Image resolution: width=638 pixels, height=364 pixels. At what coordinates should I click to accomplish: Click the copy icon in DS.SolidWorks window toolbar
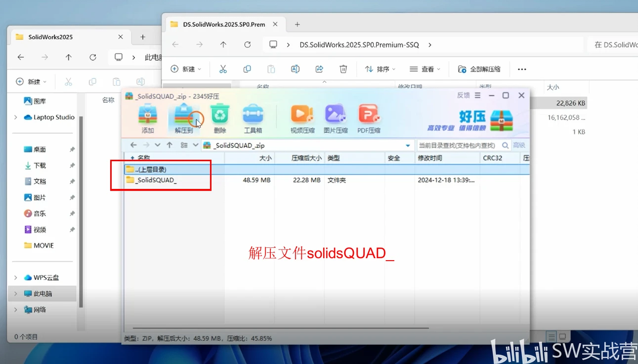click(247, 69)
